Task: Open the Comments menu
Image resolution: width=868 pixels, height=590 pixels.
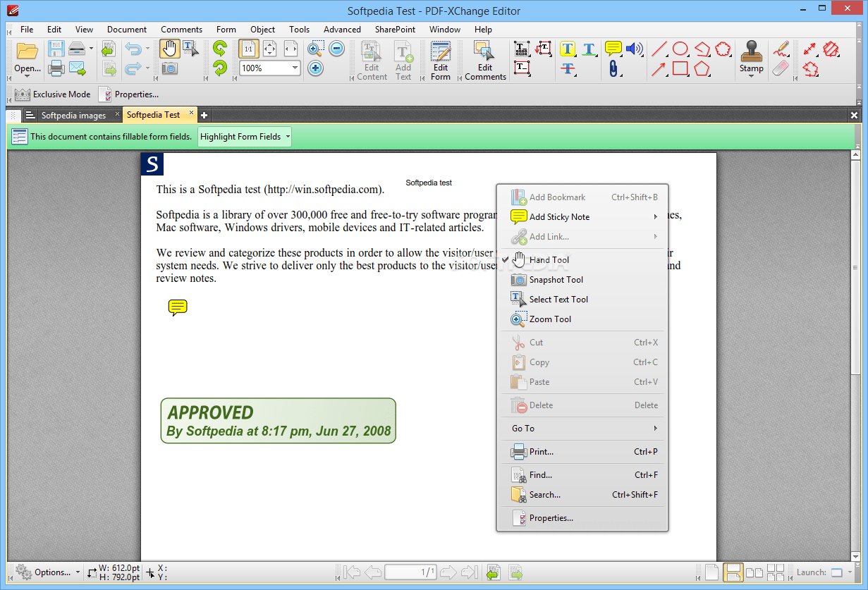Action: coord(181,30)
